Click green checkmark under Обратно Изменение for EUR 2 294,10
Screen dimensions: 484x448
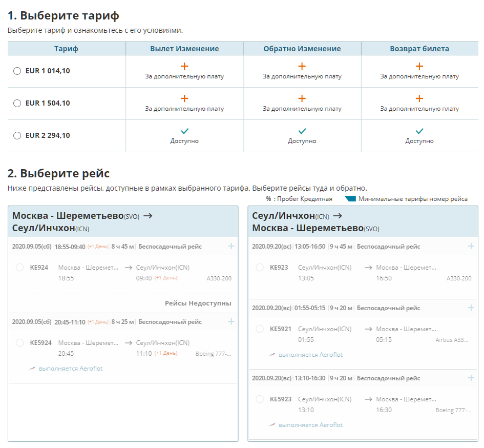302,131
